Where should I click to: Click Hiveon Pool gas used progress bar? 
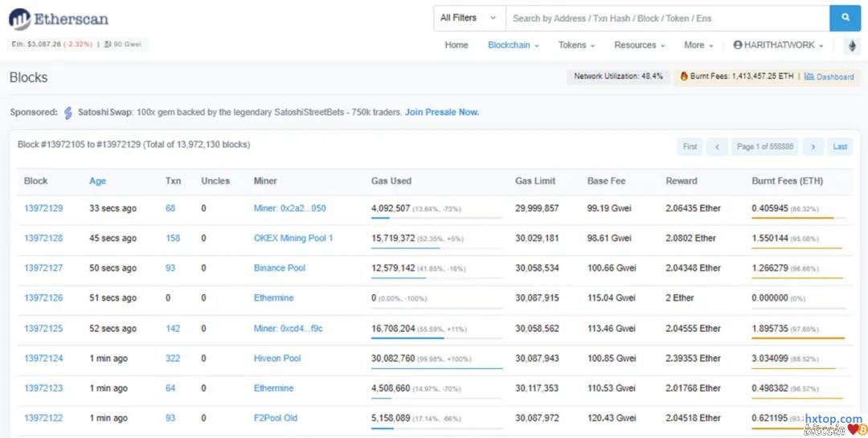pyautogui.click(x=436, y=369)
